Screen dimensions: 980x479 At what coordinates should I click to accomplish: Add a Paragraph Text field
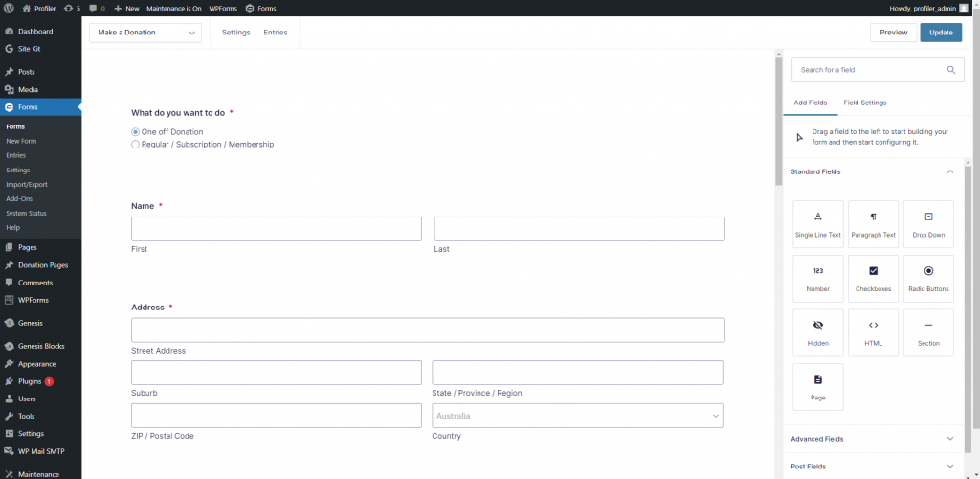tap(873, 225)
